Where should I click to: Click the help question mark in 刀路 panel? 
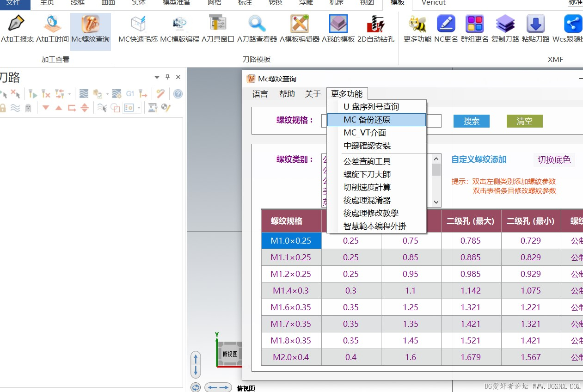point(178,94)
